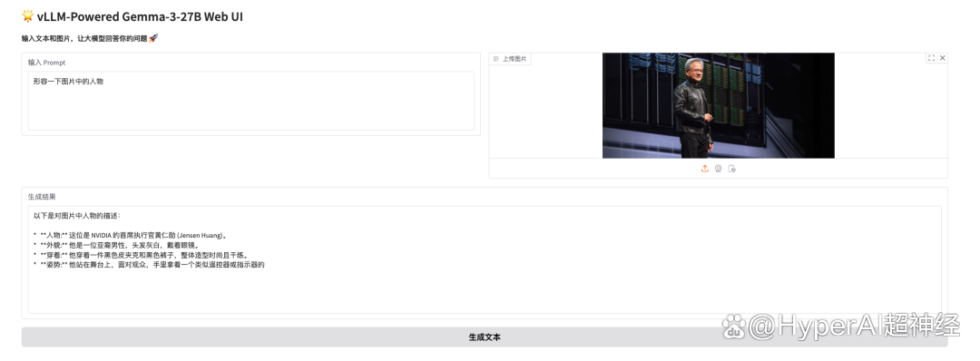
Task: Click the 上传图片 label text
Action: (514, 59)
